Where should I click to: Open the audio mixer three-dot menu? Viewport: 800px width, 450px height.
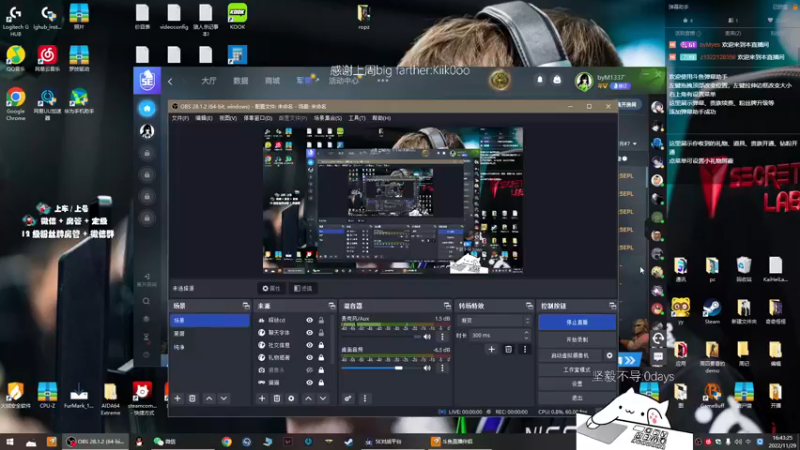point(365,398)
